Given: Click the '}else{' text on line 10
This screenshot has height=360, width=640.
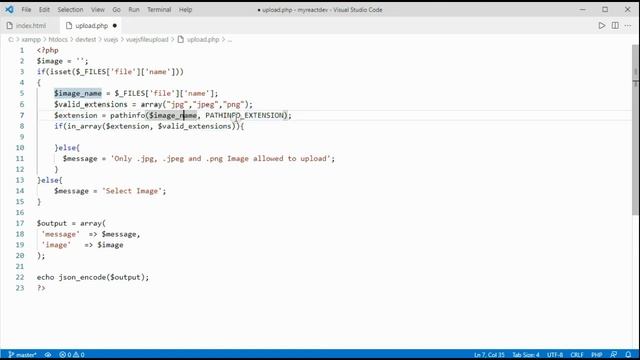Looking at the screenshot, I should pos(67,148).
